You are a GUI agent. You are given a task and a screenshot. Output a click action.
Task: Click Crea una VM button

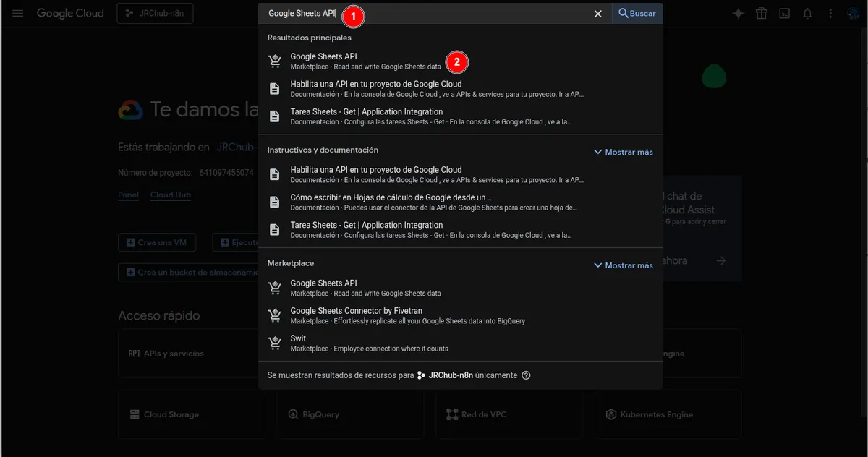pos(157,242)
